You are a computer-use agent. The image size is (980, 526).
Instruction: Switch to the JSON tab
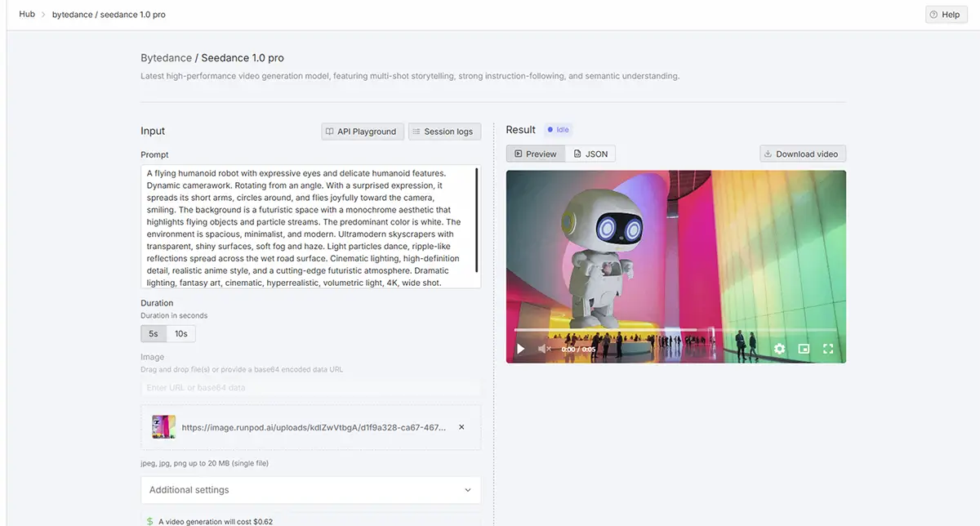pos(590,154)
